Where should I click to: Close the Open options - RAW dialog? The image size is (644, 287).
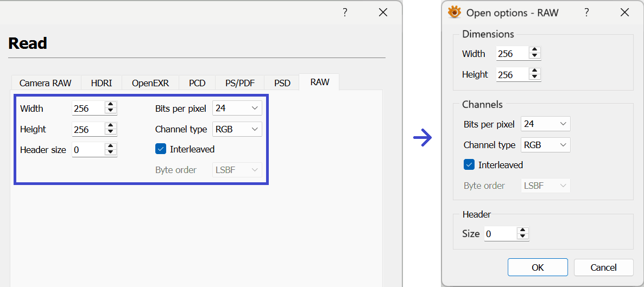click(624, 12)
